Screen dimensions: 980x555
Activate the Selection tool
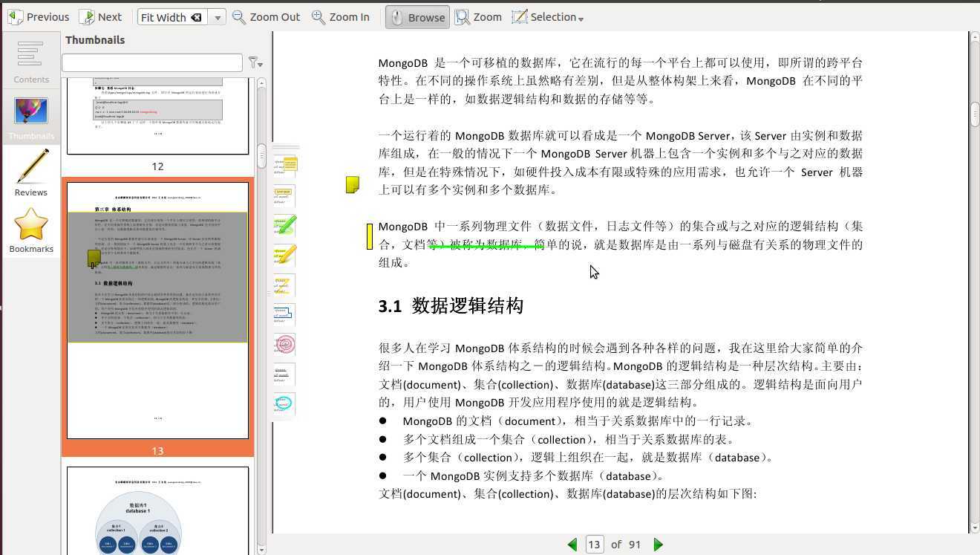click(x=543, y=17)
